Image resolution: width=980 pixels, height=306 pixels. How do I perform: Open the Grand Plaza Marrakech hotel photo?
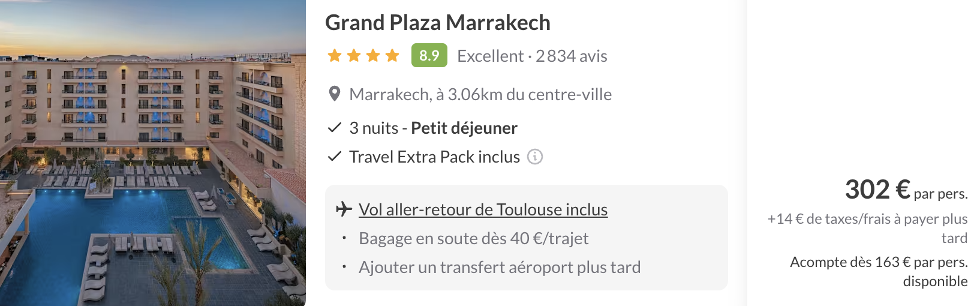coord(153,153)
